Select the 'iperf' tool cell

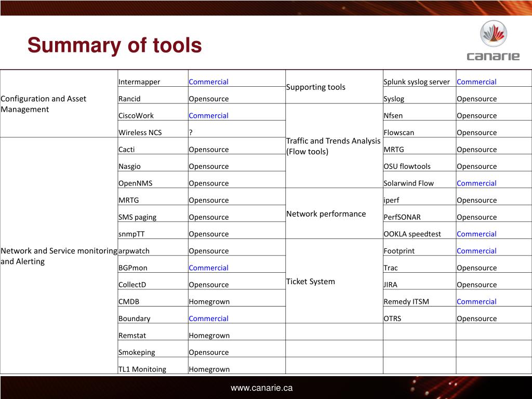[x=419, y=197]
